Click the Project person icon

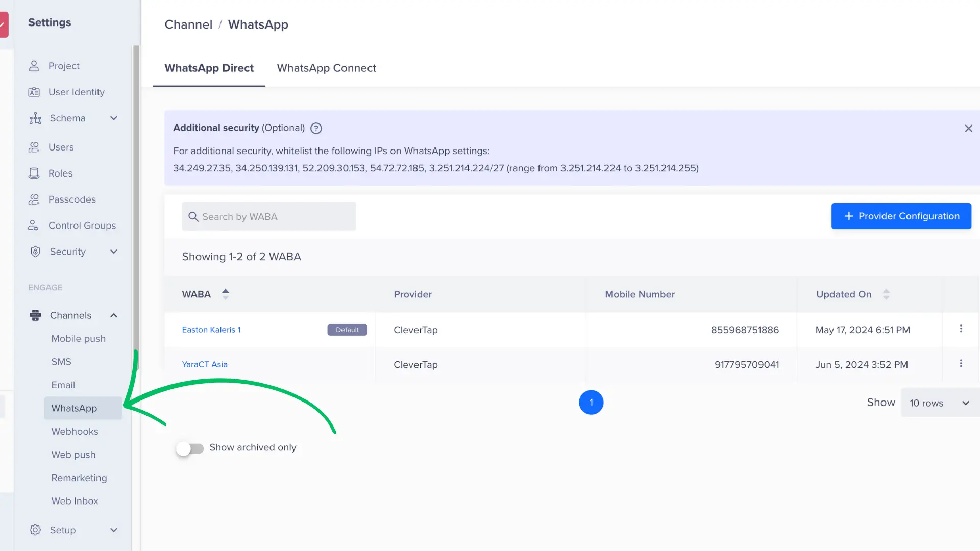pos(34,66)
